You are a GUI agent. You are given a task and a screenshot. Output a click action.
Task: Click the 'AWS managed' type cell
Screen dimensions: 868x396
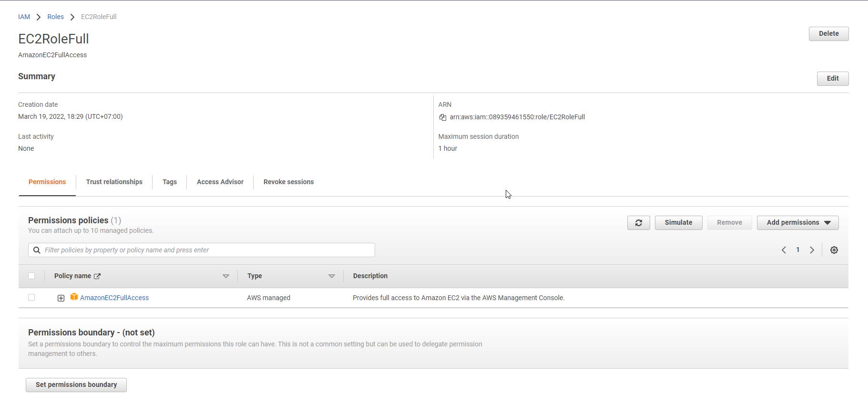[x=268, y=298]
